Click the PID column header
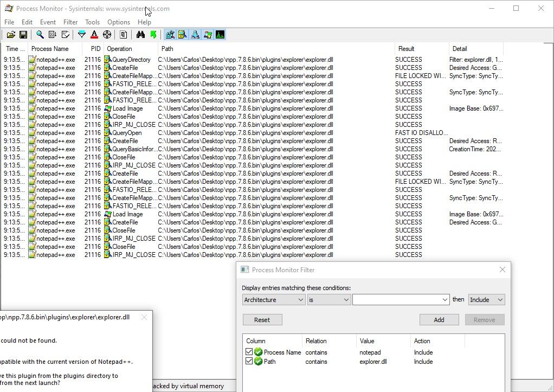The width and height of the screenshot is (554, 392). 93,49
